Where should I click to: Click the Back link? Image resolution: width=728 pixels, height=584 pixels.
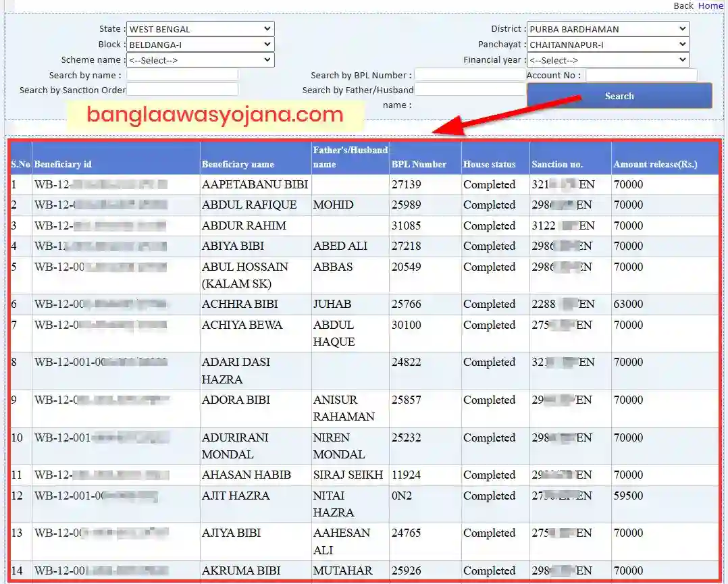click(x=683, y=5)
